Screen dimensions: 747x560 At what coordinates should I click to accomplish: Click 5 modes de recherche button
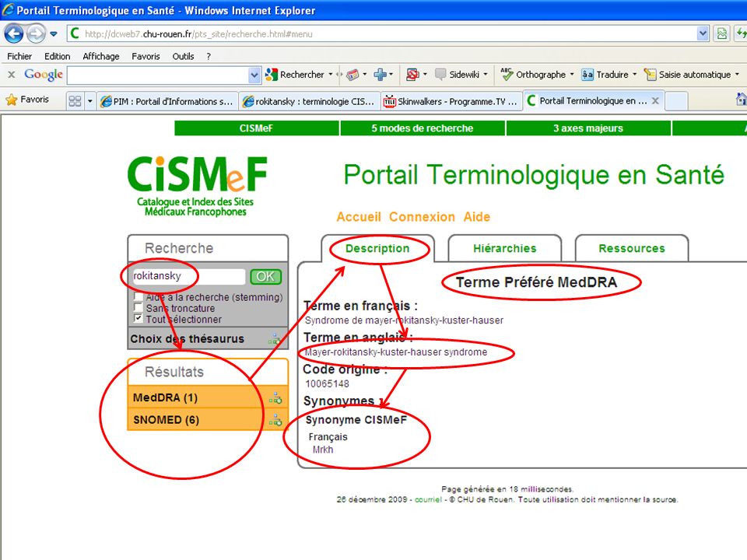[x=422, y=128]
